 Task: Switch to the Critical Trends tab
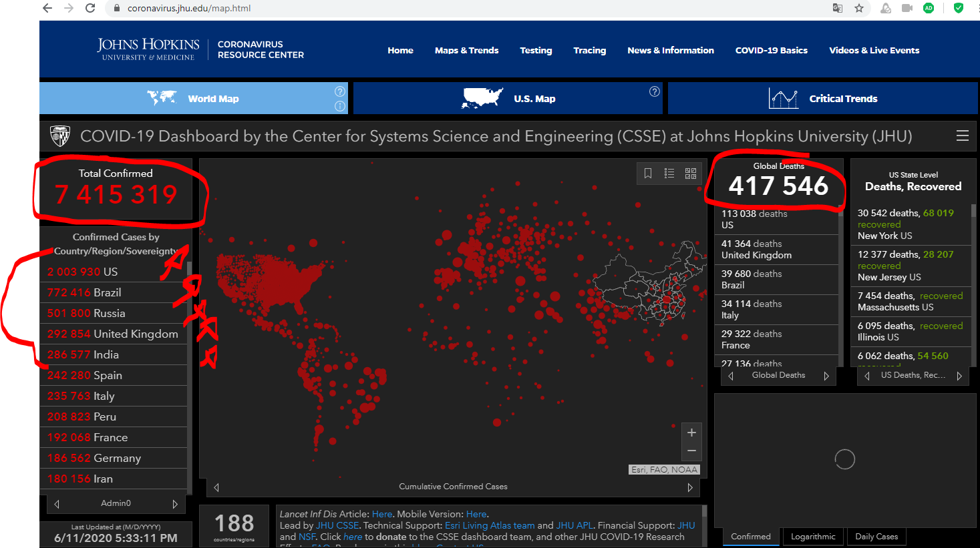(x=823, y=98)
